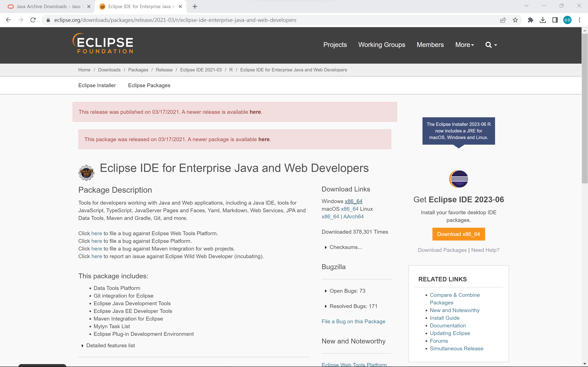Open the More dropdown menu
Screen dimensions: 588x367
point(465,45)
